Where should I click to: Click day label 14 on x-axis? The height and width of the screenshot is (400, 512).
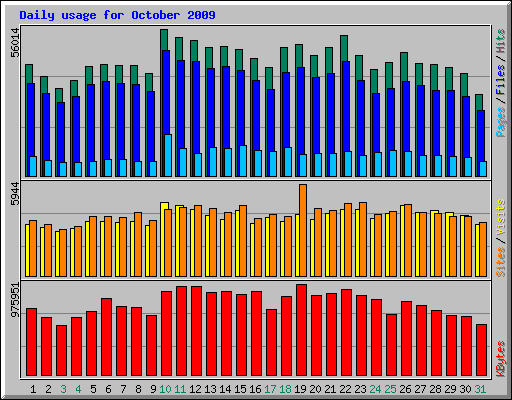(x=225, y=389)
